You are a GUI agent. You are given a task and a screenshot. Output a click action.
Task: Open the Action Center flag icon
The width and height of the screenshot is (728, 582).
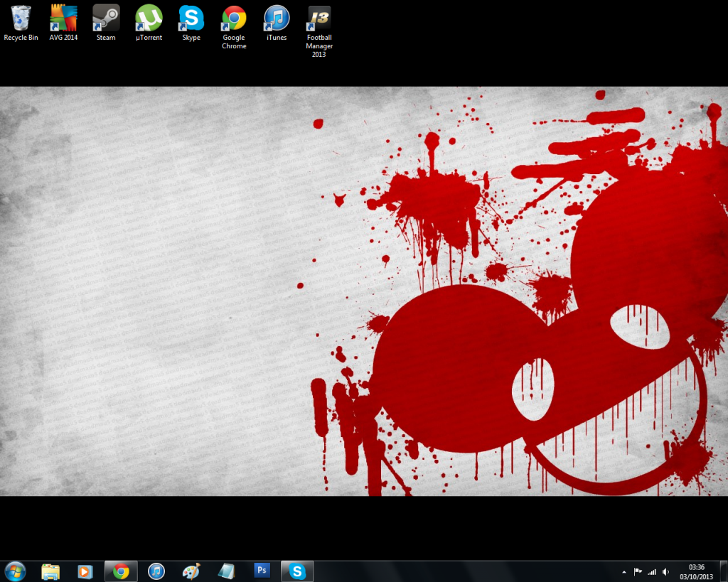coord(638,572)
